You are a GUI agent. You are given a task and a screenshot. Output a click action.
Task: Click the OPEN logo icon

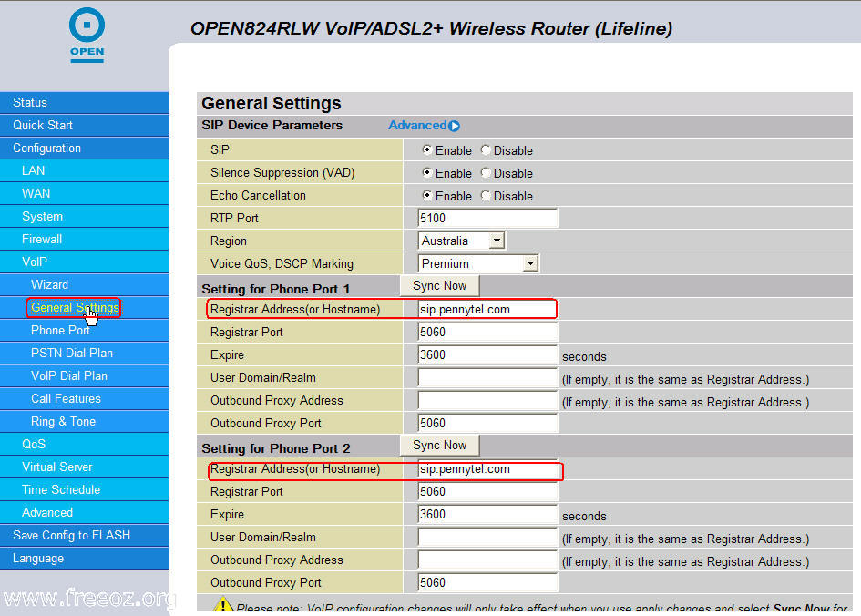(x=87, y=35)
